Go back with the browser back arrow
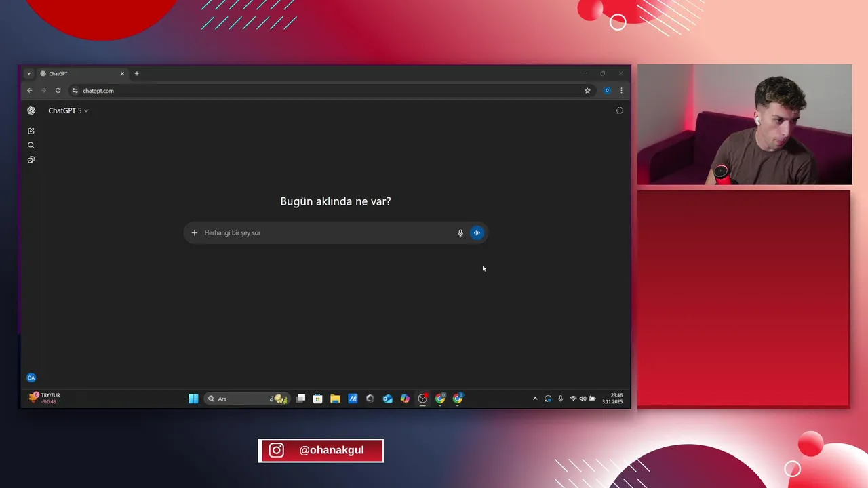Screen dimensions: 868x488 click(30, 90)
